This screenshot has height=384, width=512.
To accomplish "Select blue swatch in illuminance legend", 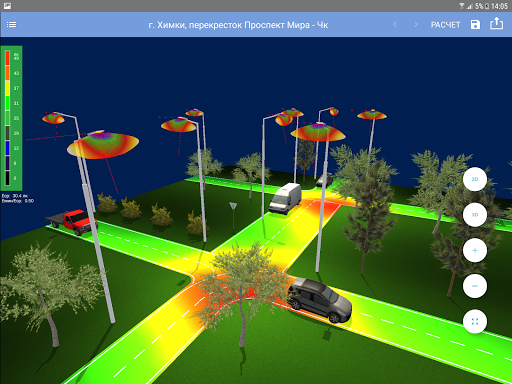I will coord(7,148).
